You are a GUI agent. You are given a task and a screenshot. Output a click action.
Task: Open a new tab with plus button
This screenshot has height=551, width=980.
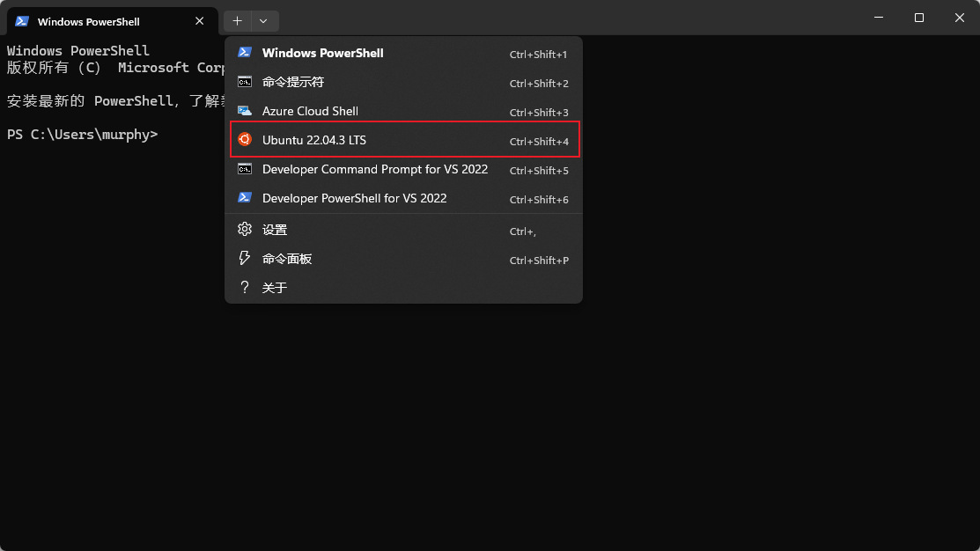click(x=237, y=21)
